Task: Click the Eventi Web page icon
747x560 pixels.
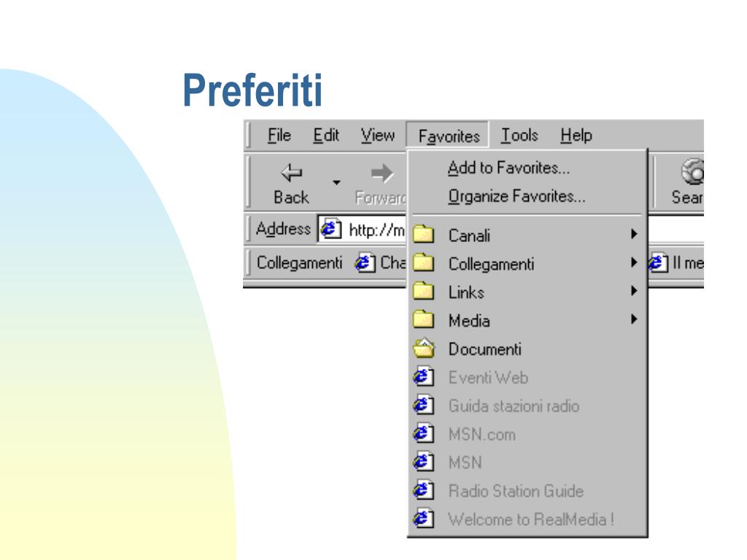Action: pyautogui.click(x=421, y=378)
